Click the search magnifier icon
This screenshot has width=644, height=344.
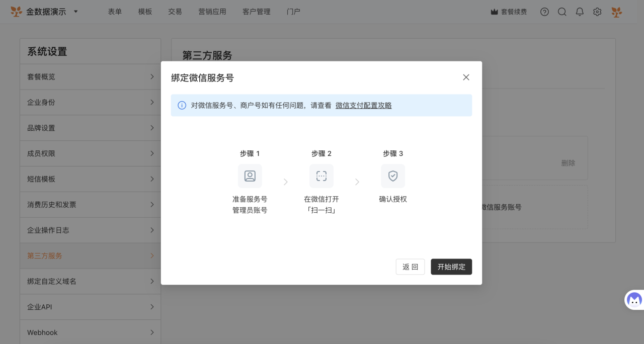[x=562, y=12]
